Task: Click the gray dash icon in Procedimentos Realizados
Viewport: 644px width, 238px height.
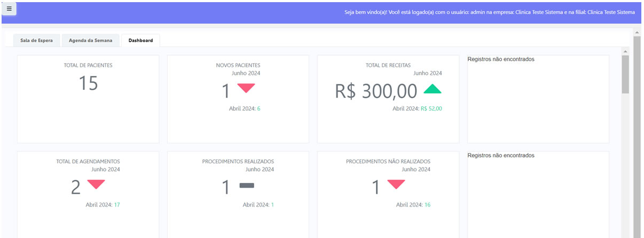Action: click(247, 186)
